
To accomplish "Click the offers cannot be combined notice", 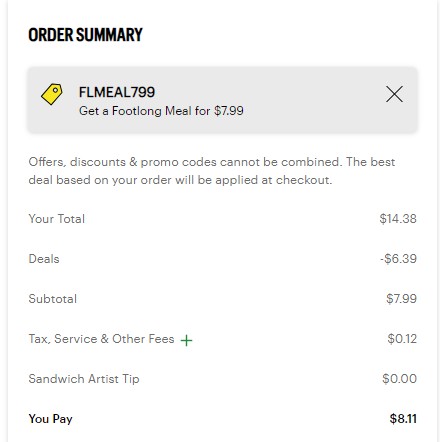I will 212,171.
